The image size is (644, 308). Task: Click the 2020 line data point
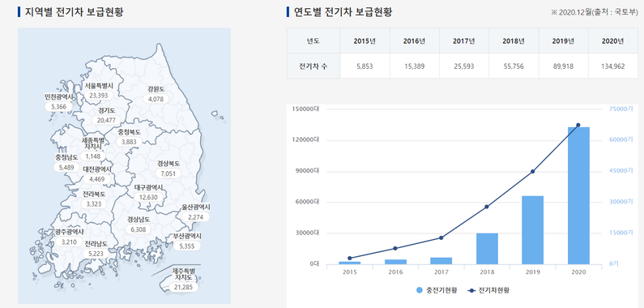pos(578,125)
